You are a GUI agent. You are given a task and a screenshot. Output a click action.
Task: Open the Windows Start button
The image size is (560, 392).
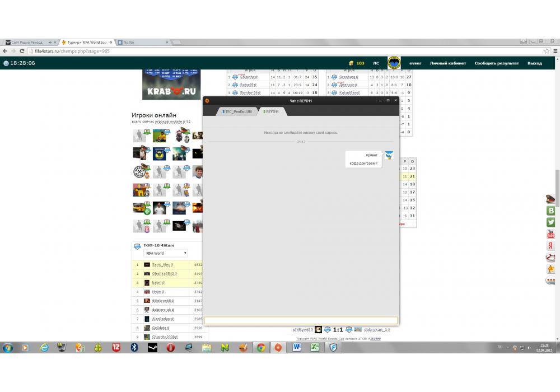click(x=7, y=347)
